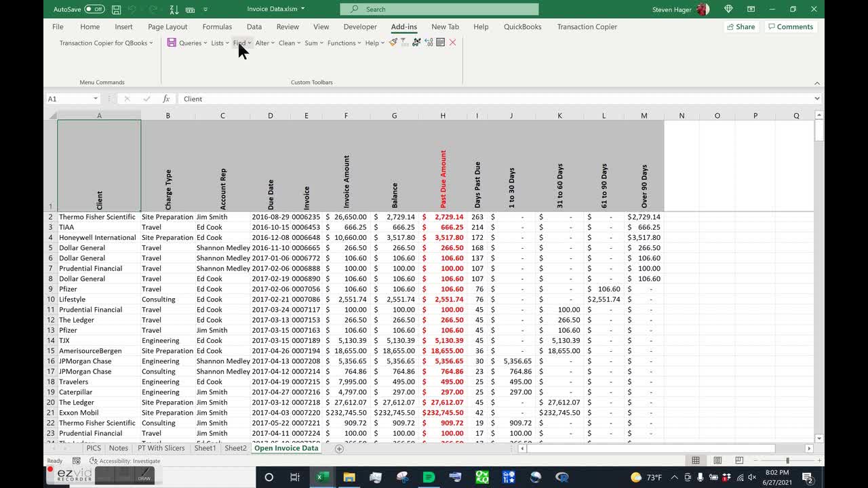
Task: Switch to Page Layout view in status bar
Action: click(717, 461)
